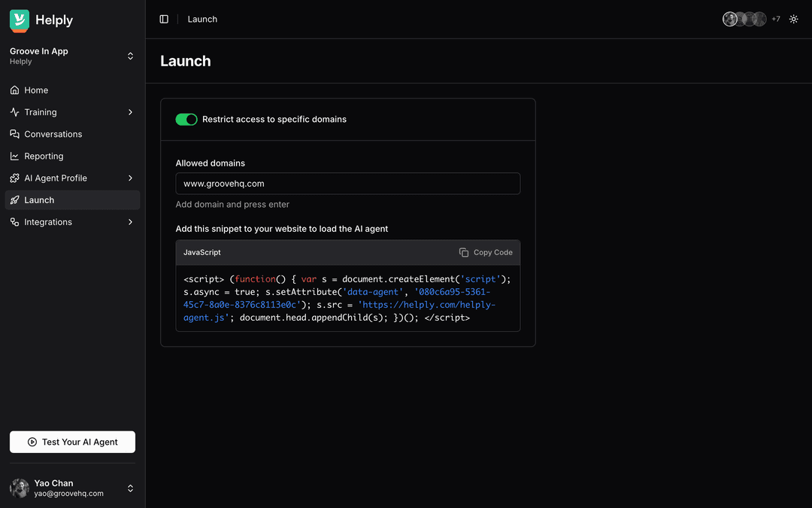This screenshot has height=508, width=812.
Task: Click the 'Add domain and press enter' hint
Action: point(232,204)
